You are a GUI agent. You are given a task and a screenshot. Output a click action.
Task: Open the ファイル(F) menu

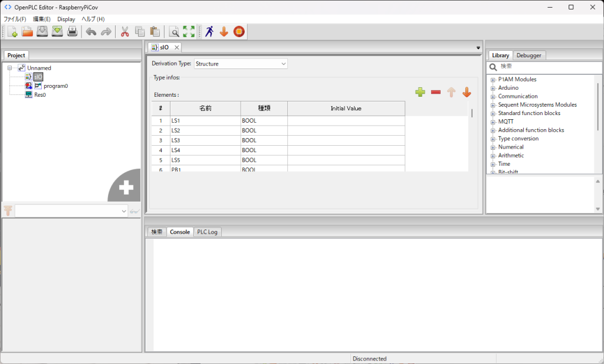tap(15, 19)
